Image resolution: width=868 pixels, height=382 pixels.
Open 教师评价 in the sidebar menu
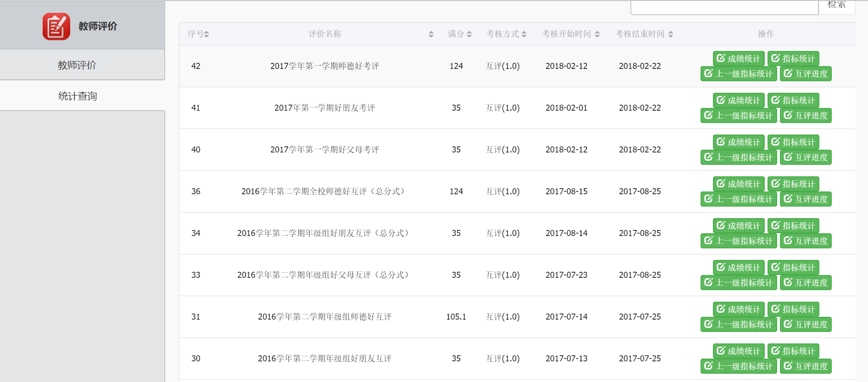[x=77, y=65]
